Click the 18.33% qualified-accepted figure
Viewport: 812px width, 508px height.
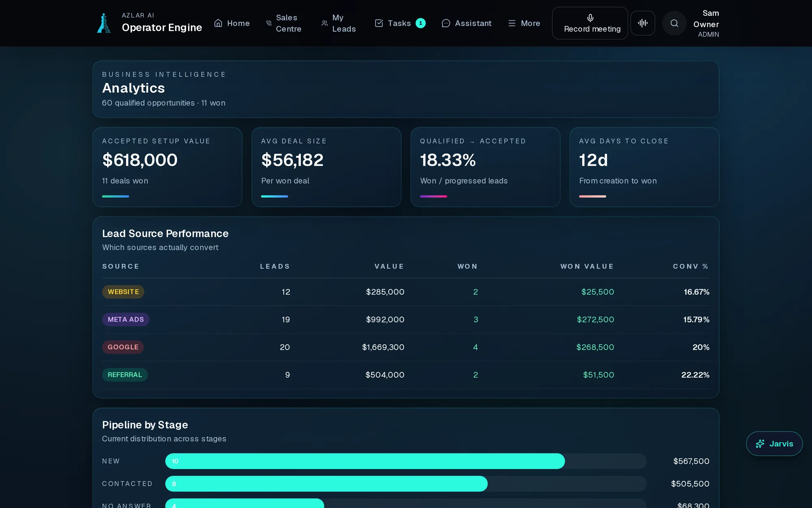click(x=448, y=160)
